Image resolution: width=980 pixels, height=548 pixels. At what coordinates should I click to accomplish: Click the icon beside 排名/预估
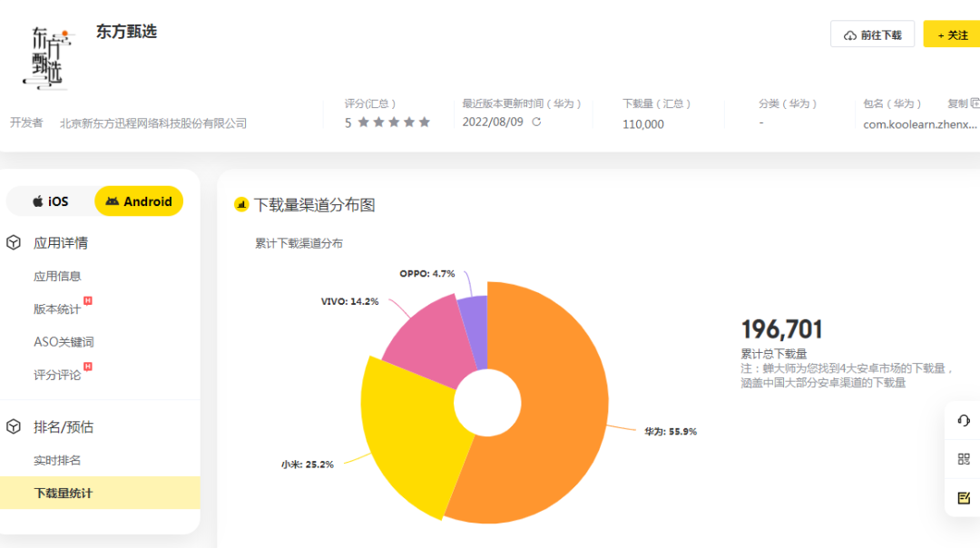[x=13, y=426]
